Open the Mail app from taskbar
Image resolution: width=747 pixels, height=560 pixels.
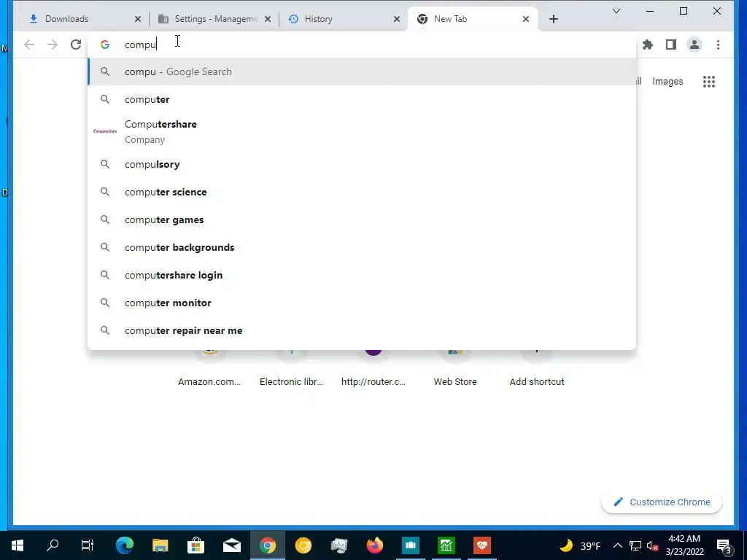(x=232, y=545)
